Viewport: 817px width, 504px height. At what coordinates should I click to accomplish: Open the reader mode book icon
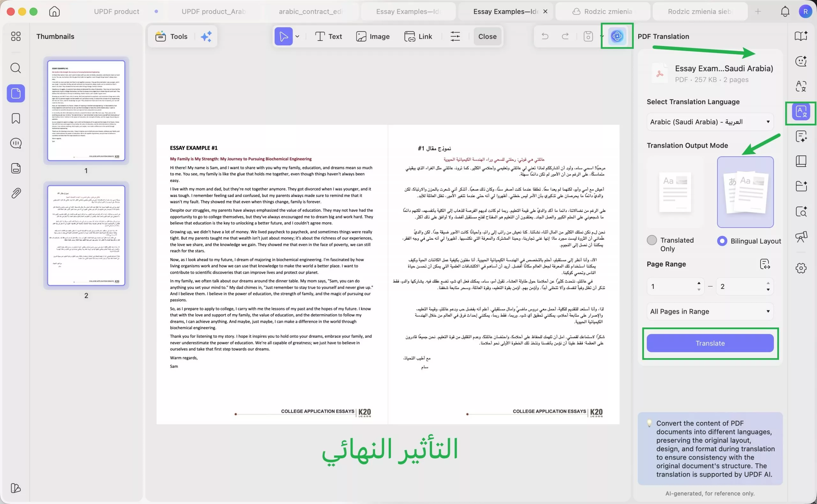point(801,36)
